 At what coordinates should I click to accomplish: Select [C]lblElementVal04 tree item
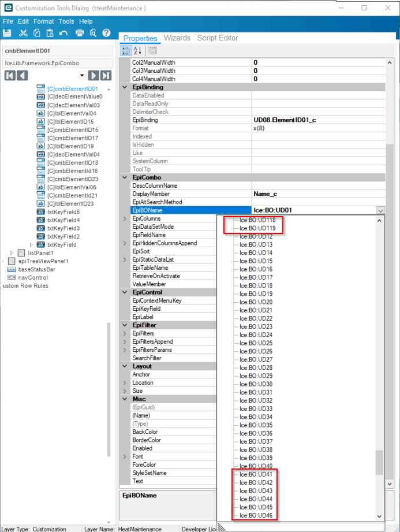72,113
